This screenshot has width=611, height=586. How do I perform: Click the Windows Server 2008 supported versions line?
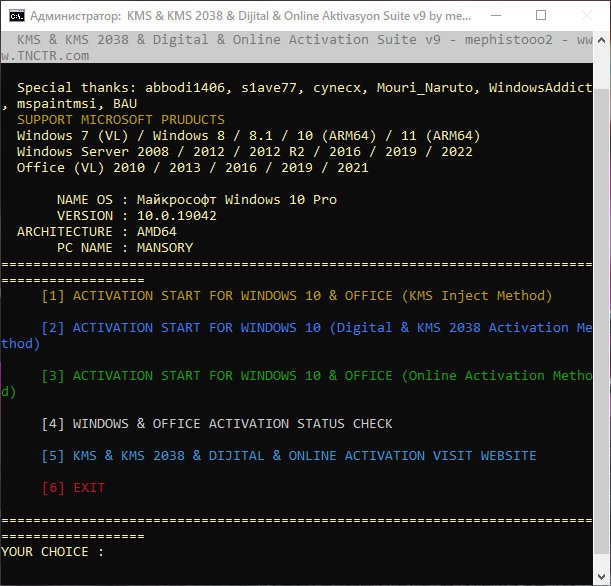[x=245, y=152]
